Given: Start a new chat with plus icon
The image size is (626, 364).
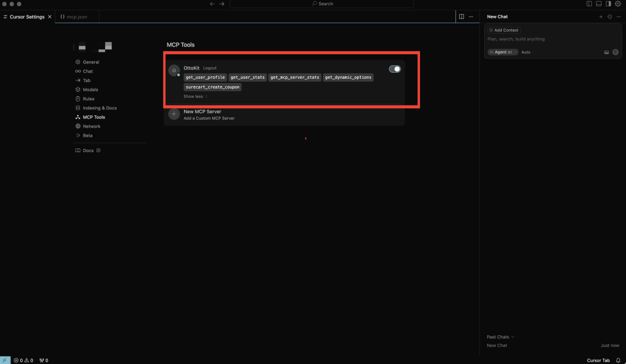Looking at the screenshot, I should 601,17.
